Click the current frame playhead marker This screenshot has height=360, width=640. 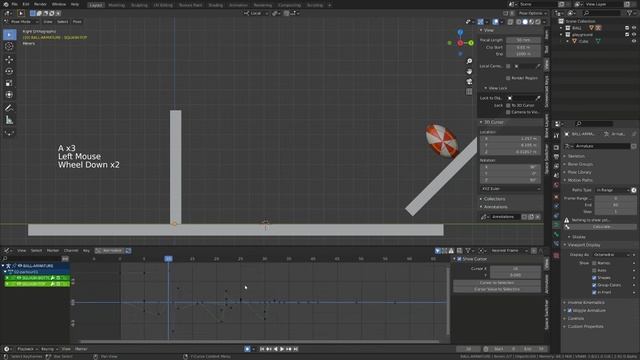(x=168, y=259)
